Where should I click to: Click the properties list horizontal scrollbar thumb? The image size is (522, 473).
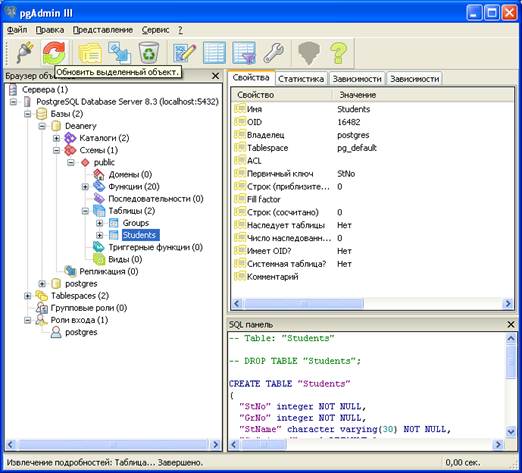point(304,304)
